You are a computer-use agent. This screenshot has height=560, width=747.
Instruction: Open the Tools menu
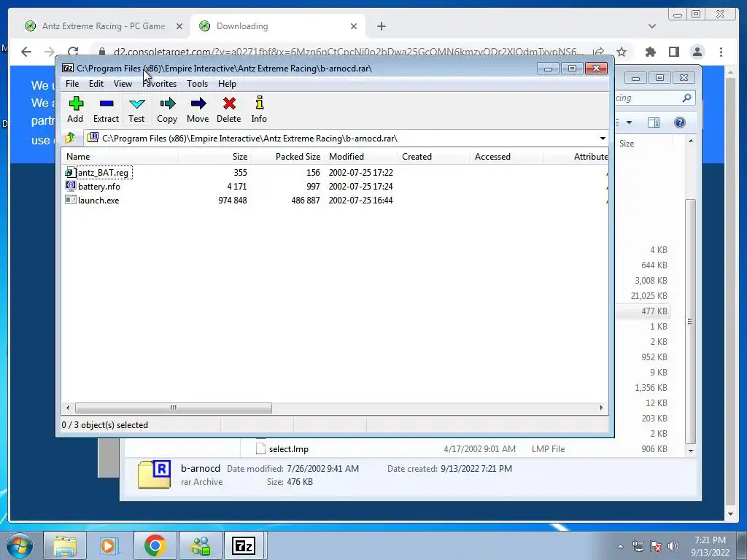click(x=197, y=84)
